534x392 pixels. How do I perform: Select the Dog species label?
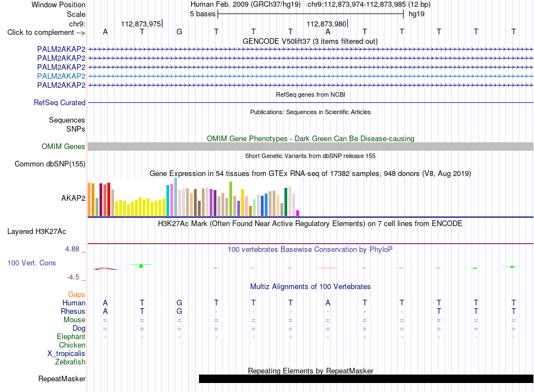click(x=79, y=328)
